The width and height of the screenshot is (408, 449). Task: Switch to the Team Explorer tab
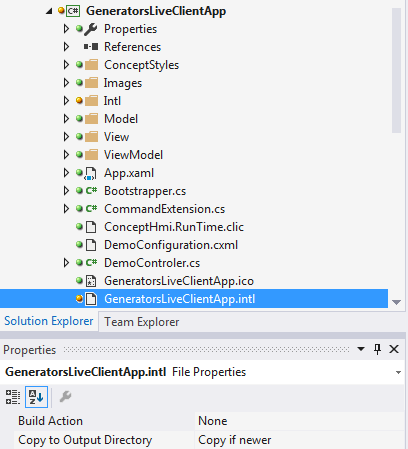click(x=142, y=322)
